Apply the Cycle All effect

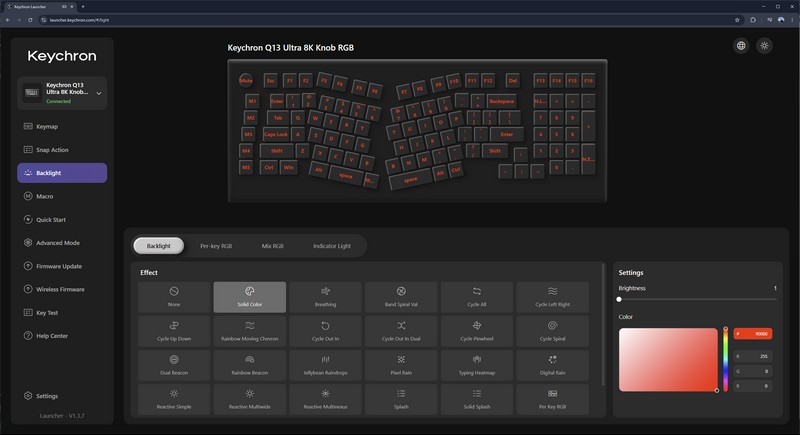(x=477, y=297)
